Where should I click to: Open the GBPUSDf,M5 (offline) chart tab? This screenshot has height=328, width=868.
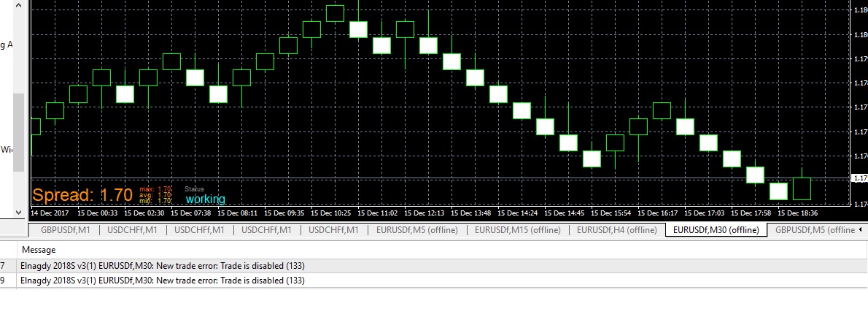pos(815,230)
